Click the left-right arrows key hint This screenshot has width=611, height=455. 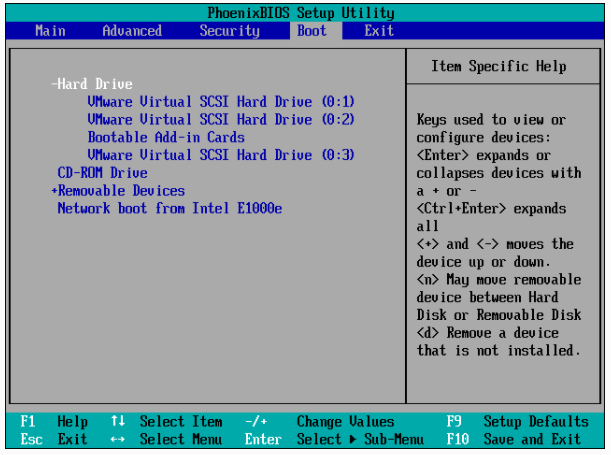tap(118, 440)
